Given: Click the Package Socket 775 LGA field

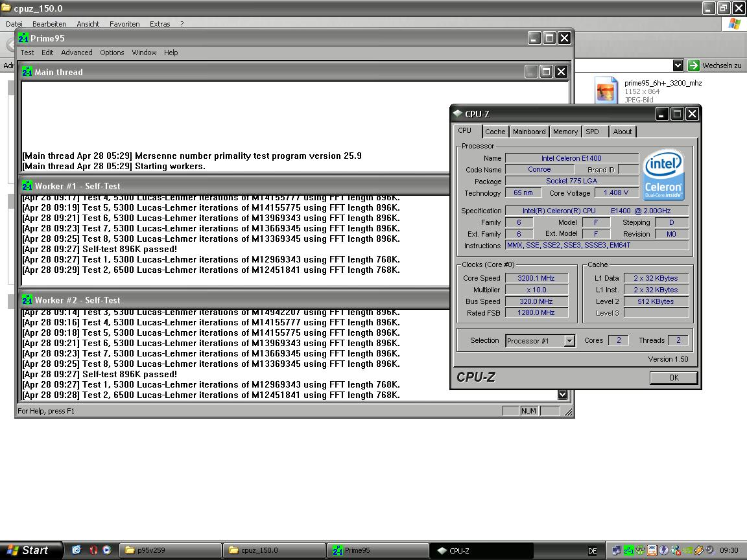Looking at the screenshot, I should pyautogui.click(x=571, y=181).
